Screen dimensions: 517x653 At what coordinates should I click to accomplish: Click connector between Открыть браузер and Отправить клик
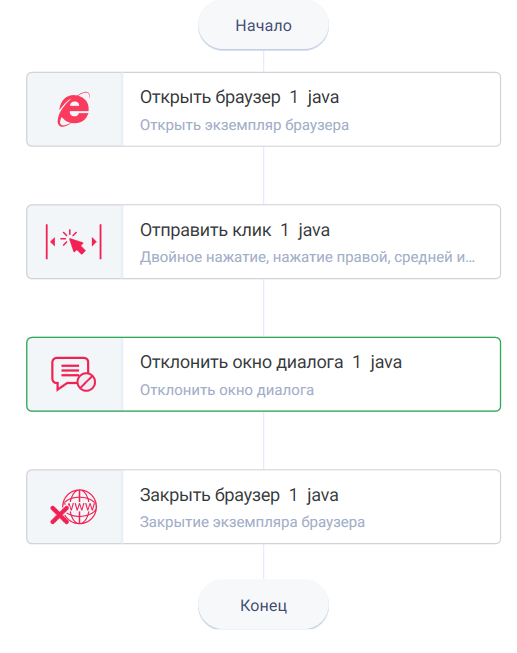coord(263,175)
